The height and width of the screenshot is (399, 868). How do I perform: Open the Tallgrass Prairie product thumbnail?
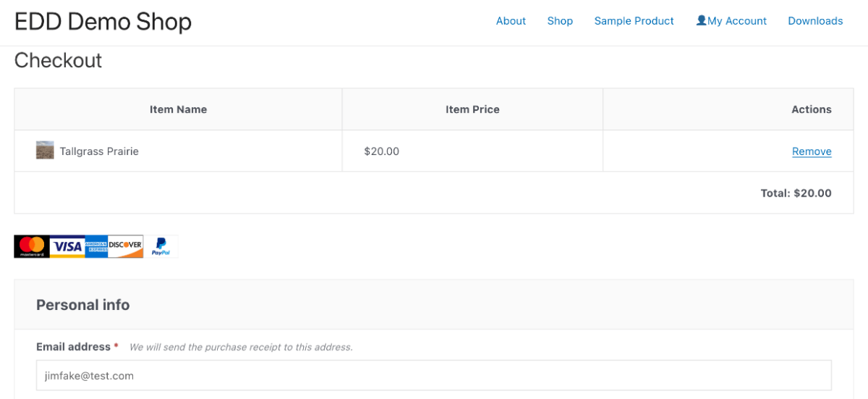tap(45, 151)
